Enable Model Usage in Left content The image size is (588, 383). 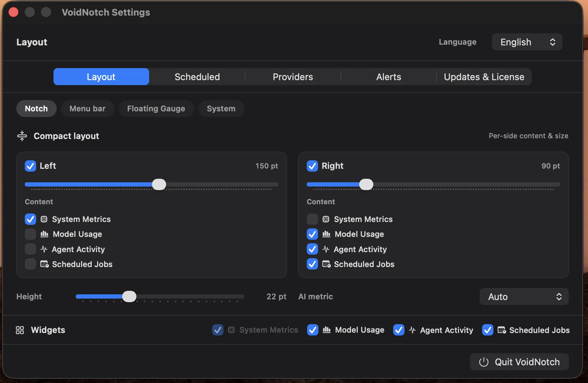tap(30, 234)
